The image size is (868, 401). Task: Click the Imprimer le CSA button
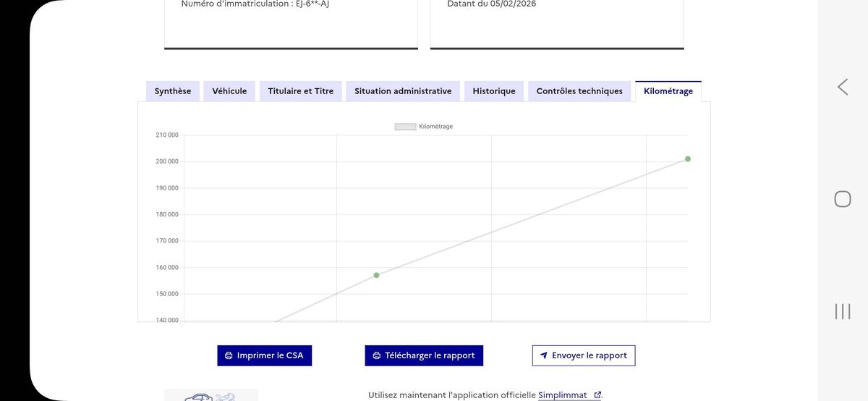click(x=265, y=355)
